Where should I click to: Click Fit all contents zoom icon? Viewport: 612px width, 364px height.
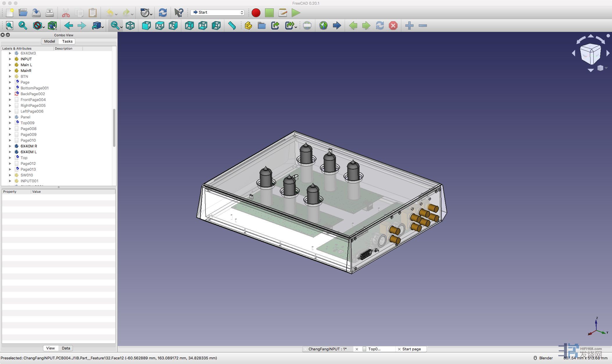pyautogui.click(x=9, y=26)
